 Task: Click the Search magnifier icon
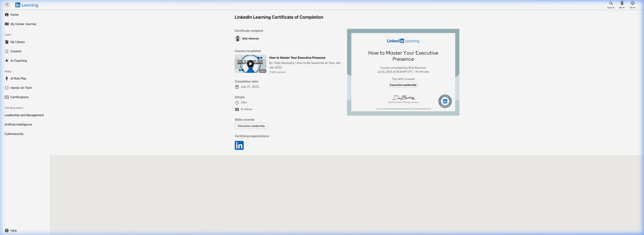[610, 3]
